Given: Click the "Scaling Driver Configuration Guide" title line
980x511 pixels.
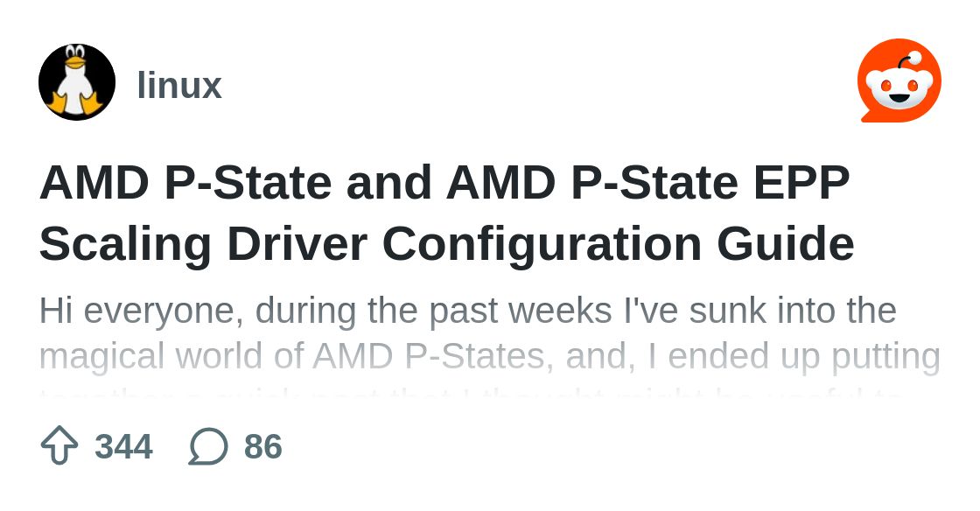Looking at the screenshot, I should (x=446, y=243).
